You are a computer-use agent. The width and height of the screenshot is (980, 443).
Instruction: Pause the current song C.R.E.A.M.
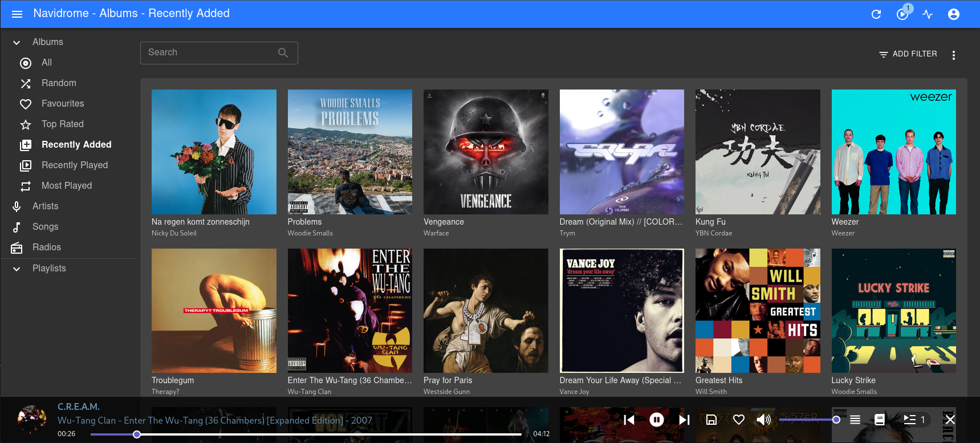[x=657, y=420]
